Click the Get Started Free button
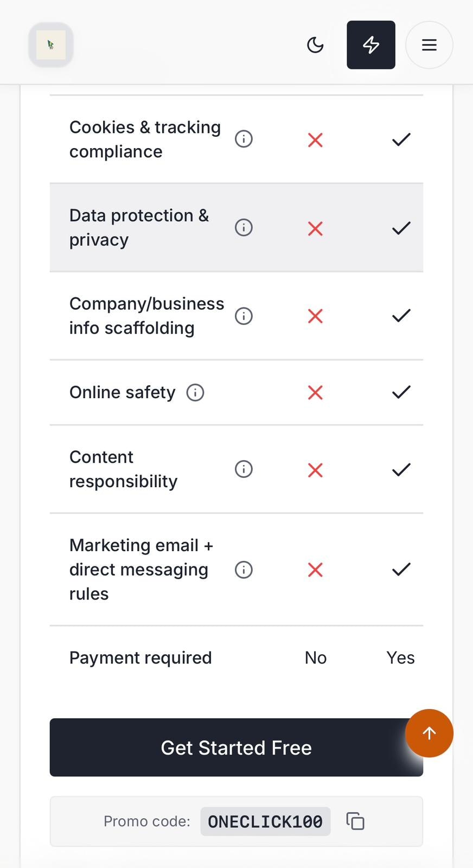This screenshot has width=473, height=868. 236,748
